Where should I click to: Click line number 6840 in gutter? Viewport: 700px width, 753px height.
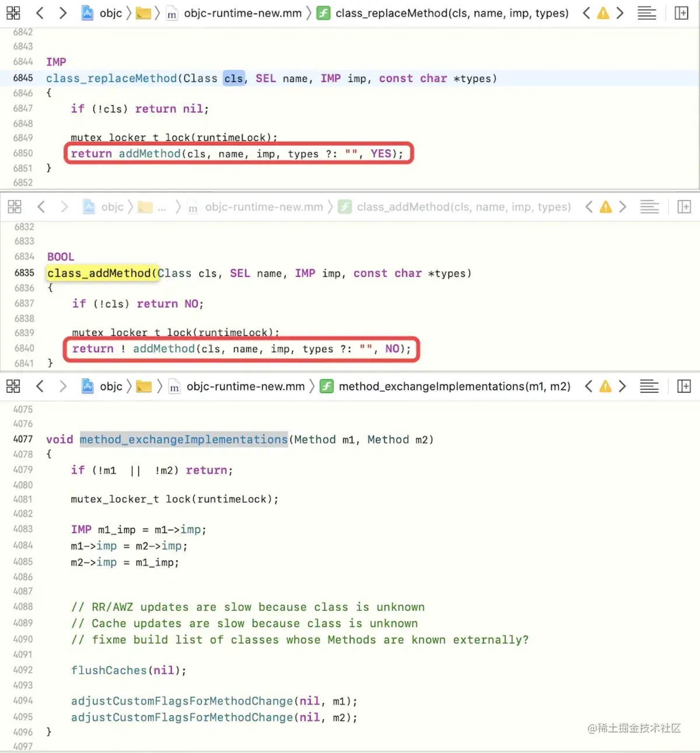click(x=24, y=348)
